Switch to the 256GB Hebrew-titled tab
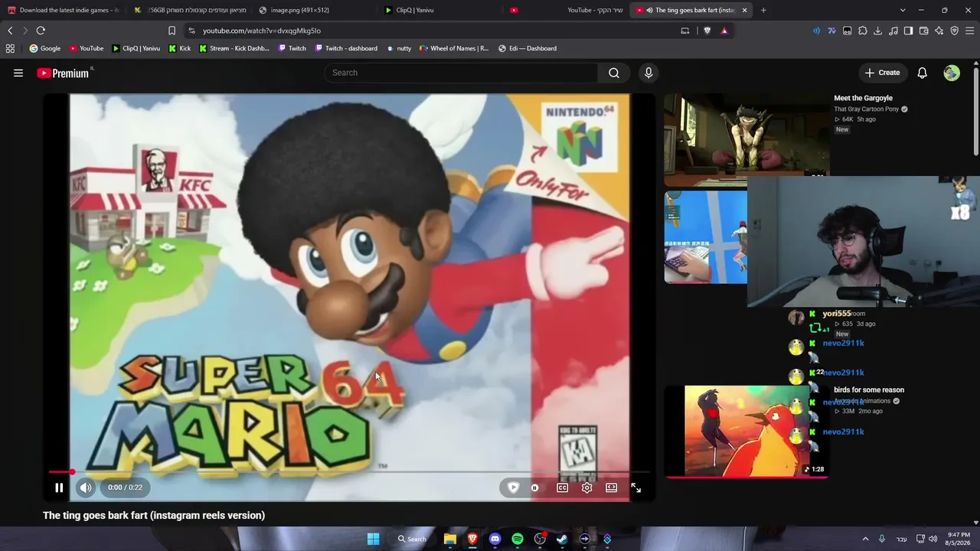This screenshot has height=551, width=980. tap(189, 10)
